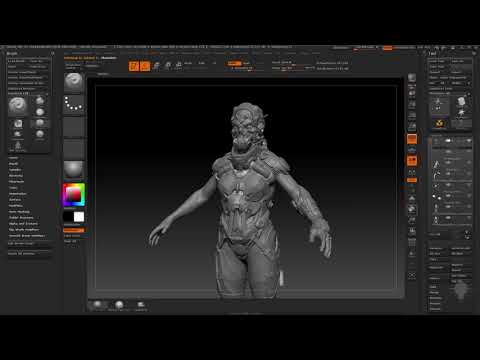Screen dimensions: 480x360
Task: Toggle the Zsub button
Action: click(x=246, y=63)
